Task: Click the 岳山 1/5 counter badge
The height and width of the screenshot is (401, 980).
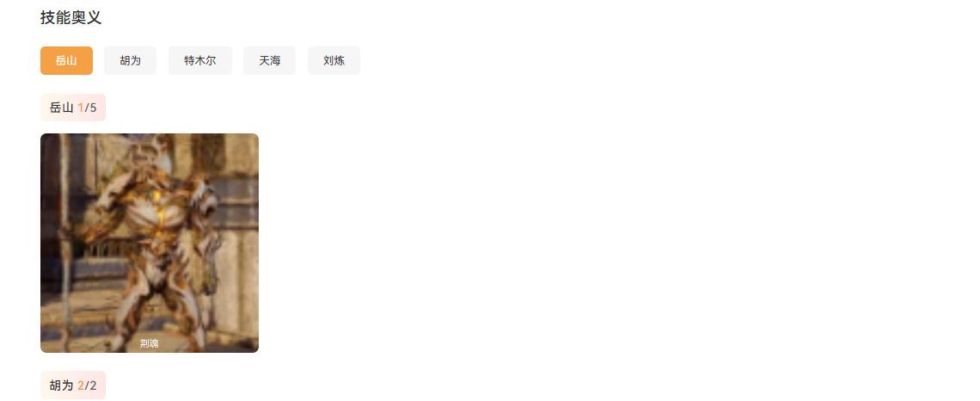Action: (73, 108)
